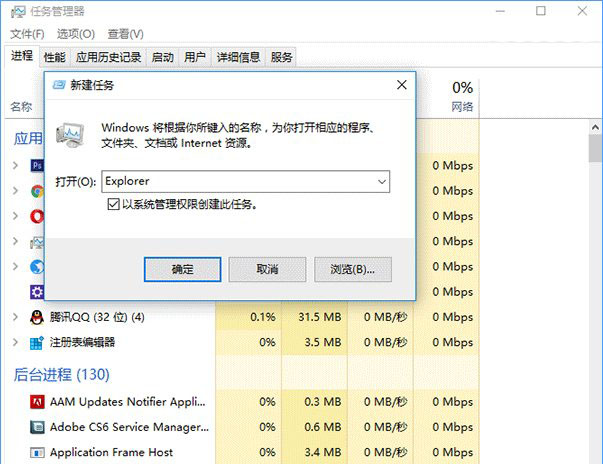Click the 注册表编辑器 registry icon

(37, 342)
